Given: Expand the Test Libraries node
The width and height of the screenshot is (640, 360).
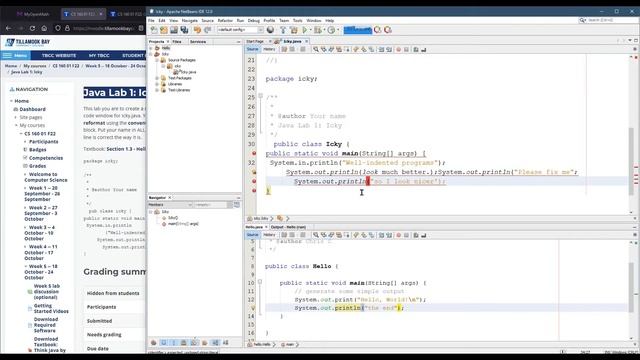Looking at the screenshot, I should pos(157,90).
